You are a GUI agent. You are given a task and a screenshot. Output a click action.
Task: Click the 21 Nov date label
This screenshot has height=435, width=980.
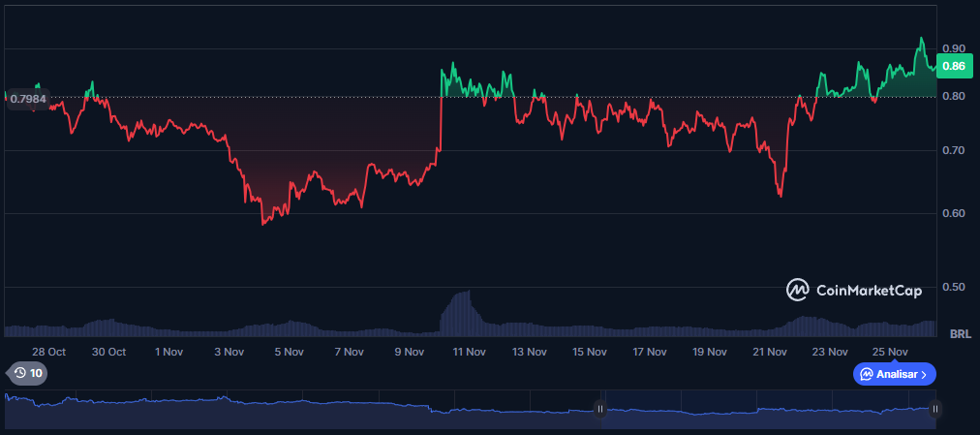point(770,352)
